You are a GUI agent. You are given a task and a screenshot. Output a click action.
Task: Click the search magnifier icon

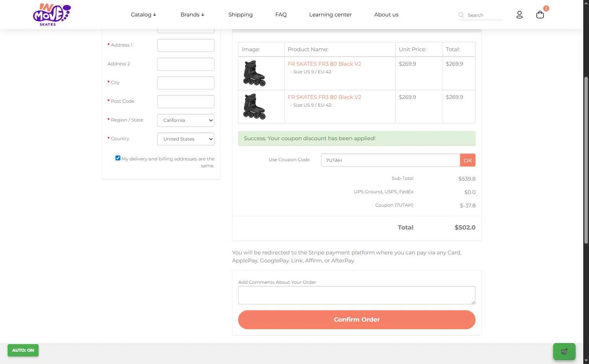click(461, 15)
